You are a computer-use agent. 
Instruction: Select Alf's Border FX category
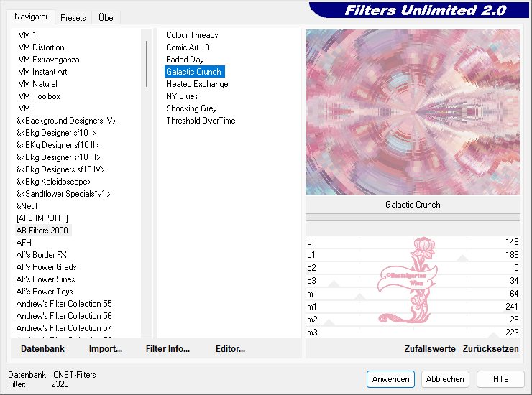click(42, 255)
